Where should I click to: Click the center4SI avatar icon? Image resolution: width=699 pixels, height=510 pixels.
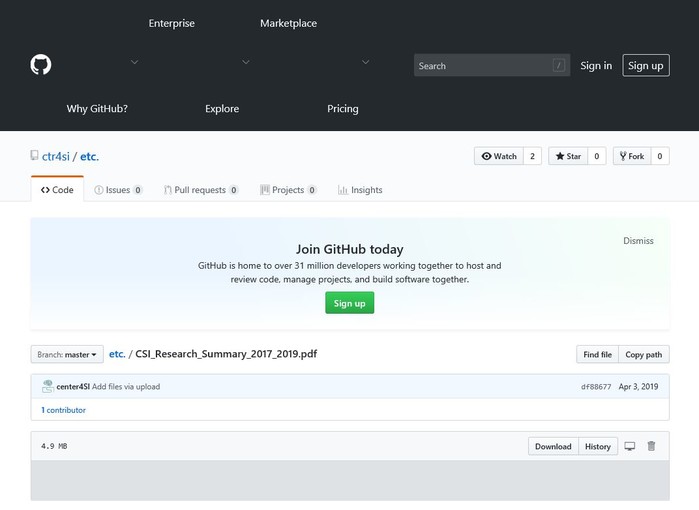(48, 387)
